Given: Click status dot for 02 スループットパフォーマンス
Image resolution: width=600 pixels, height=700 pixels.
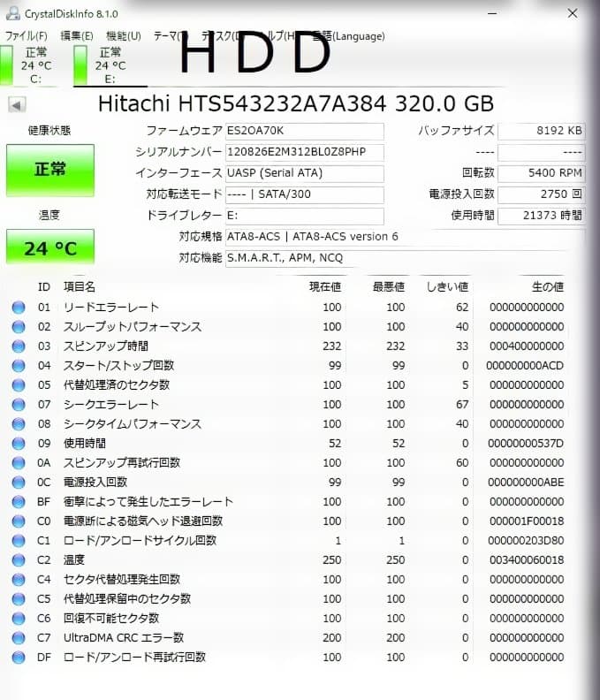Looking at the screenshot, I should click(x=19, y=327).
